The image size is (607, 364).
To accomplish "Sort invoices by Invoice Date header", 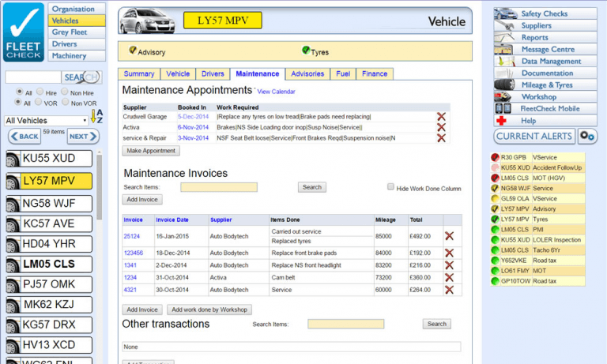I will click(172, 220).
